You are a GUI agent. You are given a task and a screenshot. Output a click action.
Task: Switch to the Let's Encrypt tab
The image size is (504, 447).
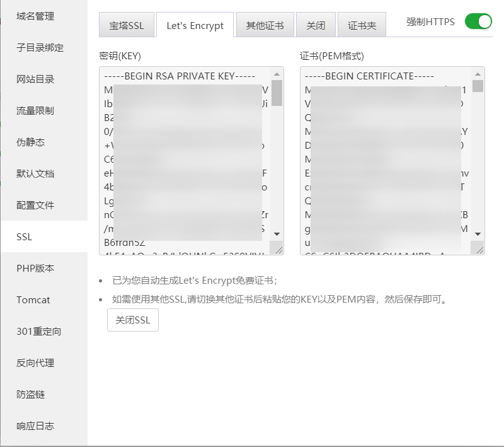click(195, 25)
